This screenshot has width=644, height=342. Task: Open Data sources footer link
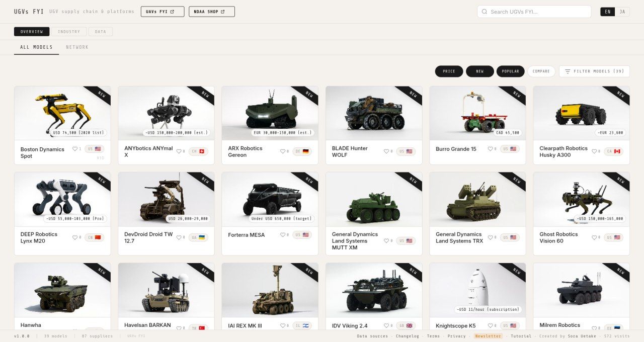tap(372, 336)
